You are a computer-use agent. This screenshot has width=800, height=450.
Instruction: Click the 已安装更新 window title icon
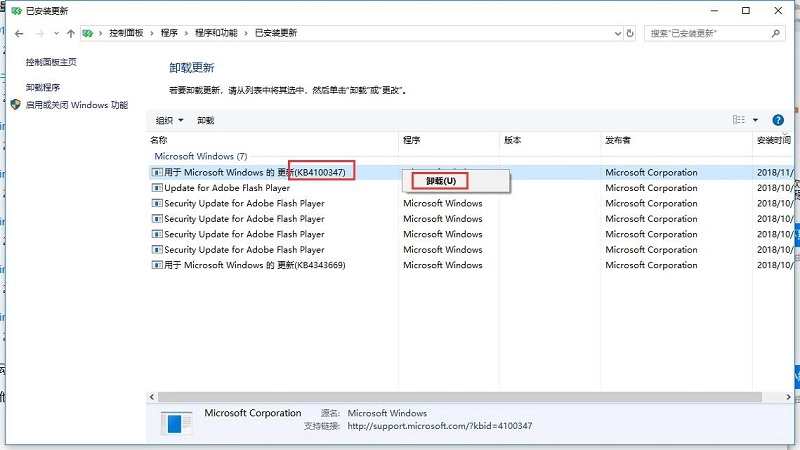coord(16,11)
